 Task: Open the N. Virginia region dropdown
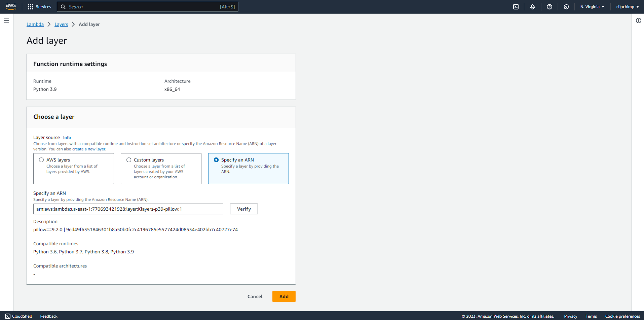592,7
